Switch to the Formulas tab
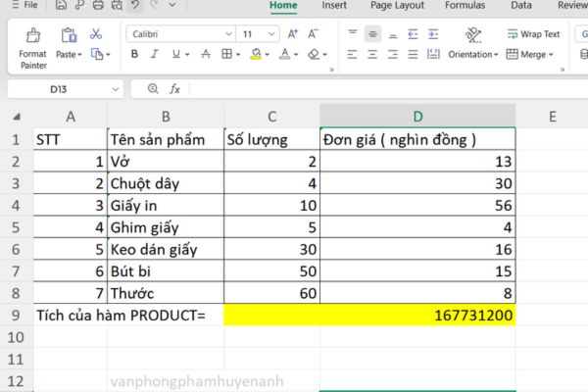The image size is (588, 392). coord(465,5)
